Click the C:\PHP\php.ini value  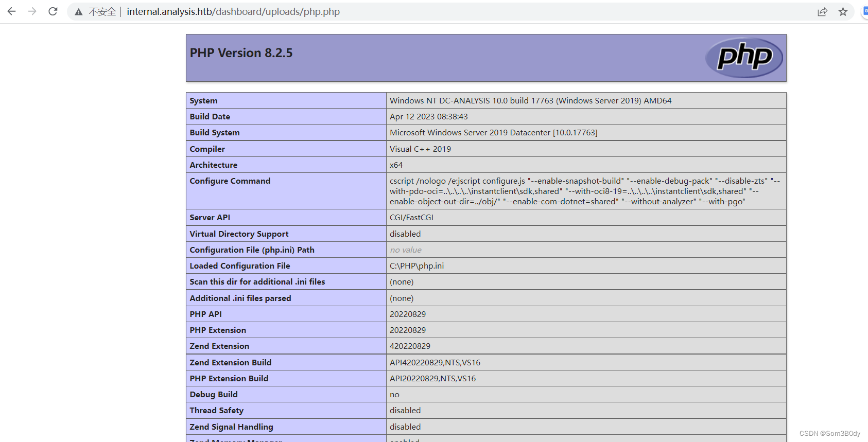pos(416,266)
